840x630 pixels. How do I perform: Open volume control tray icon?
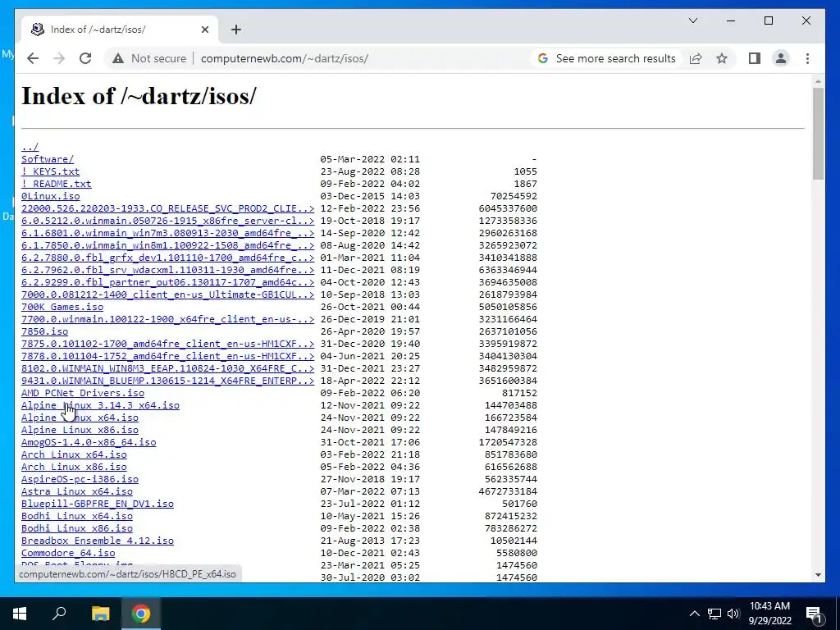tap(733, 614)
